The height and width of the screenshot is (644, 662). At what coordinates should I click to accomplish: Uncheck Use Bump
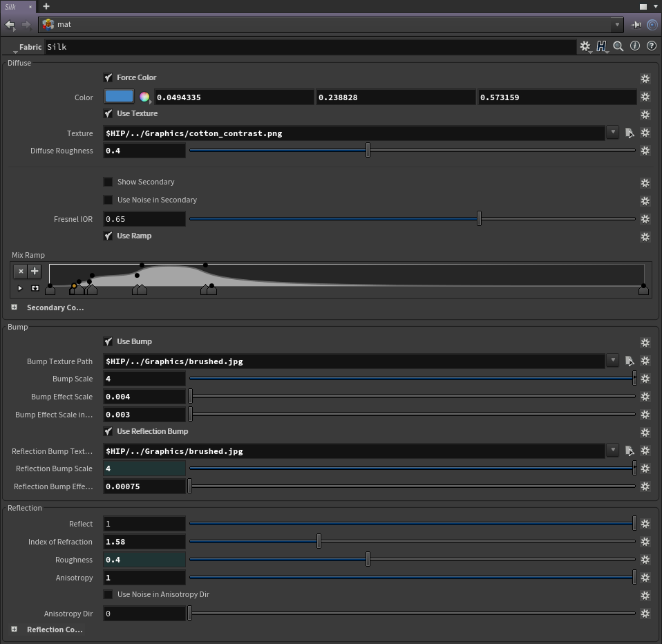[x=108, y=341]
